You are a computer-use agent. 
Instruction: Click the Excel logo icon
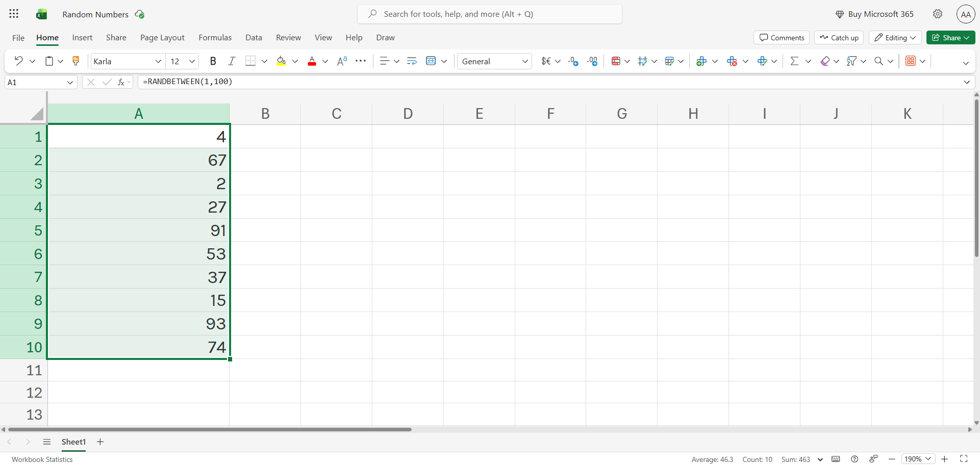tap(41, 14)
